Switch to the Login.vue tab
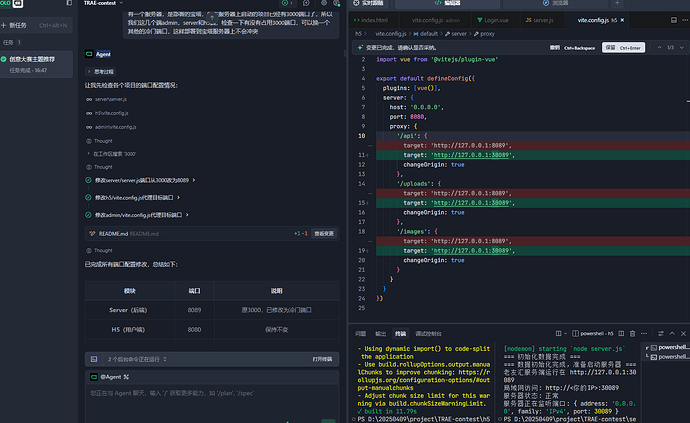690x423 pixels. point(493,20)
